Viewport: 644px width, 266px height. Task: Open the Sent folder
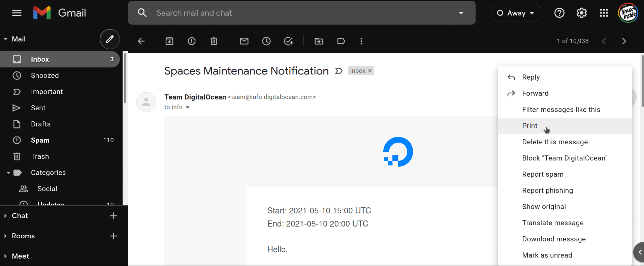60,108
